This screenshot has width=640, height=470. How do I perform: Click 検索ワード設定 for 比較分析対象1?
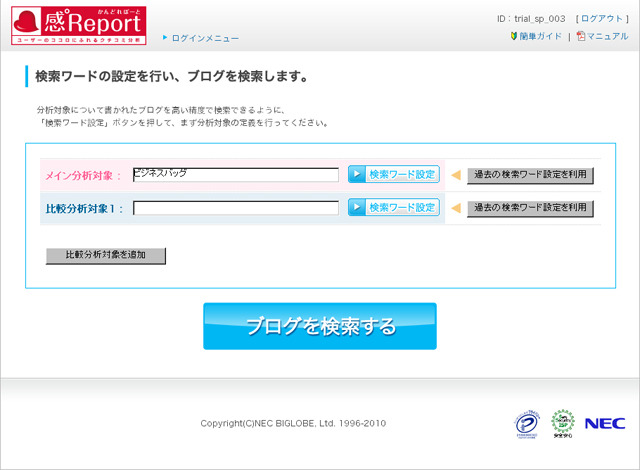pos(394,207)
